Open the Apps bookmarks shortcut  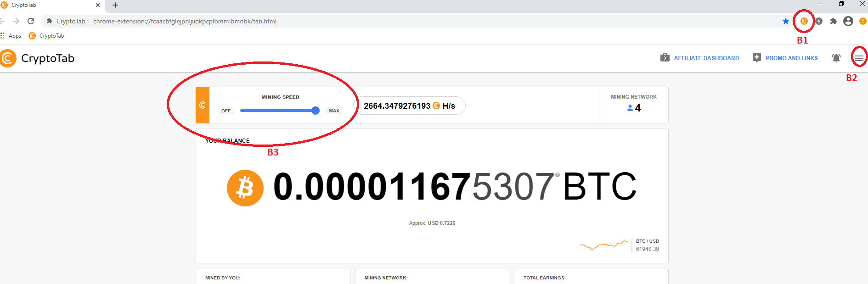point(11,35)
